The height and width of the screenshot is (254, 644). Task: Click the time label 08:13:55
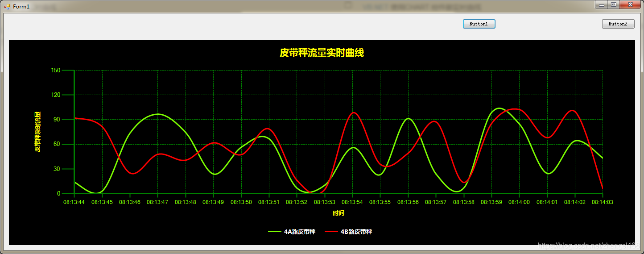[x=380, y=202]
